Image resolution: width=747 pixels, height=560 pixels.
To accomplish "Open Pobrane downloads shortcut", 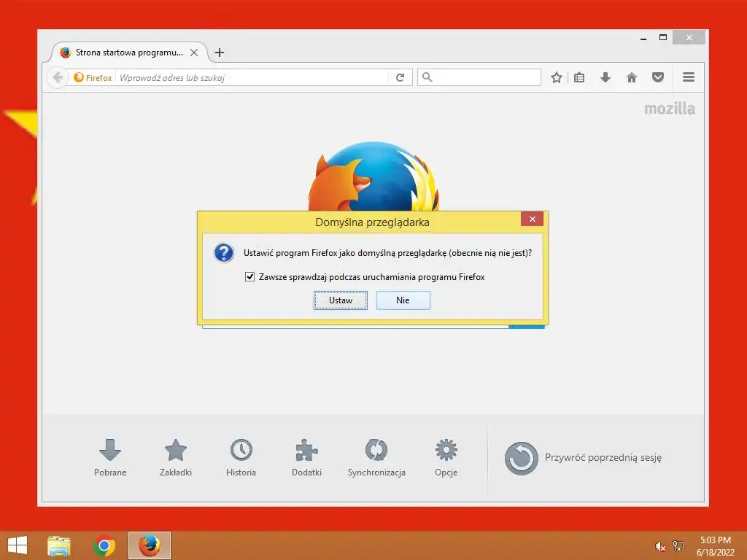I will pyautogui.click(x=110, y=457).
